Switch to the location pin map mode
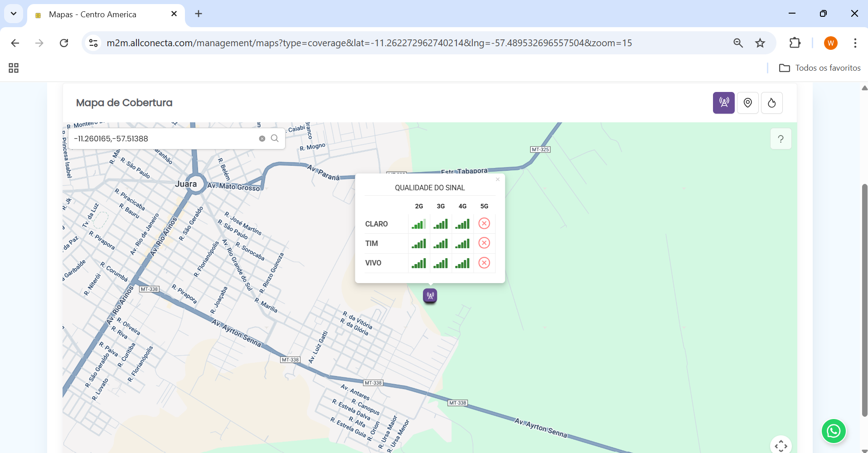This screenshot has height=453, width=868. pyautogui.click(x=747, y=103)
